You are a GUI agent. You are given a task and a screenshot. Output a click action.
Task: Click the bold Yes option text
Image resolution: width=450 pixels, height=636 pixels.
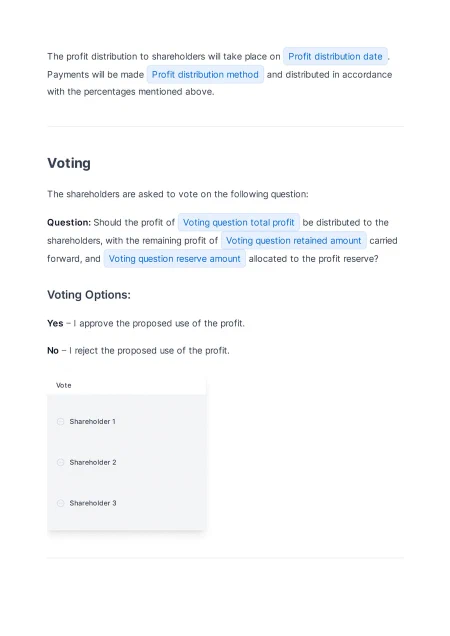click(x=55, y=323)
